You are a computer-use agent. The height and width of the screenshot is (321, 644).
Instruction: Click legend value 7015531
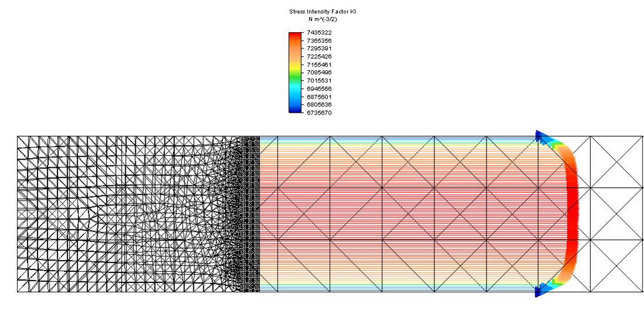(319, 81)
